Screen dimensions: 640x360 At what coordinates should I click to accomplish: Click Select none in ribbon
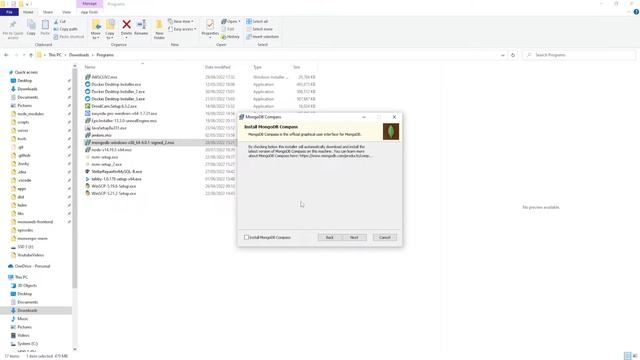[259, 29]
